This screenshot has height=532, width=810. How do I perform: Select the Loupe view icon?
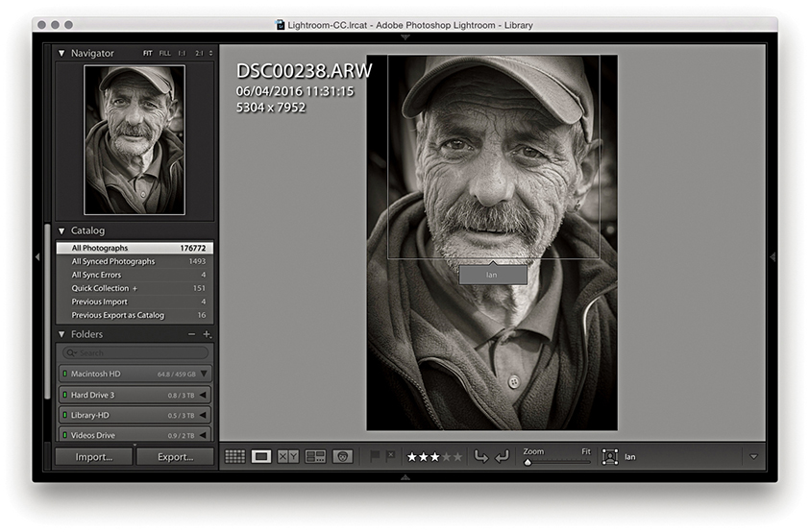pyautogui.click(x=261, y=457)
